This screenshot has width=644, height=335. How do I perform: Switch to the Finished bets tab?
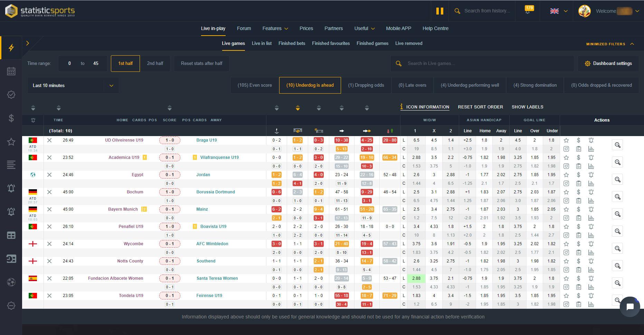pyautogui.click(x=292, y=43)
